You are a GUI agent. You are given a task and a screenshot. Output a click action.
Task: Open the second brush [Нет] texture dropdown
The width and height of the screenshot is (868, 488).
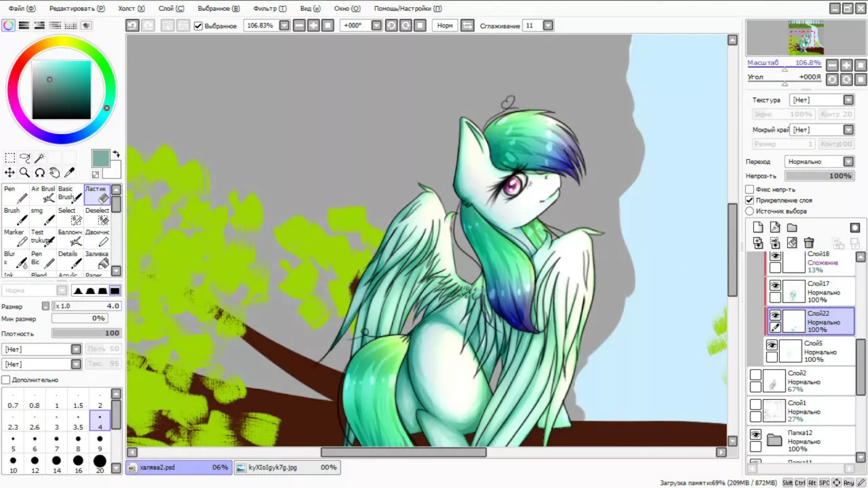pyautogui.click(x=77, y=364)
